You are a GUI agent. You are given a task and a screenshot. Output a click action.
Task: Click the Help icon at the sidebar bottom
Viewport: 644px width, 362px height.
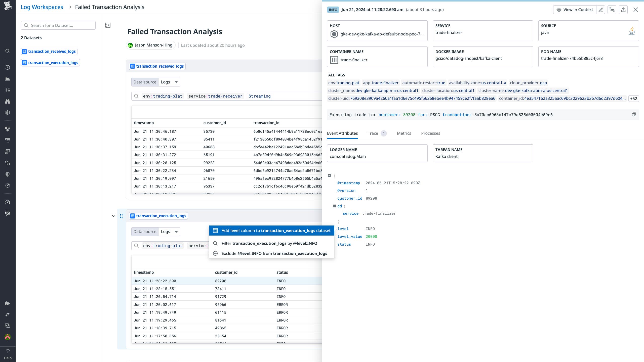pyautogui.click(x=8, y=351)
